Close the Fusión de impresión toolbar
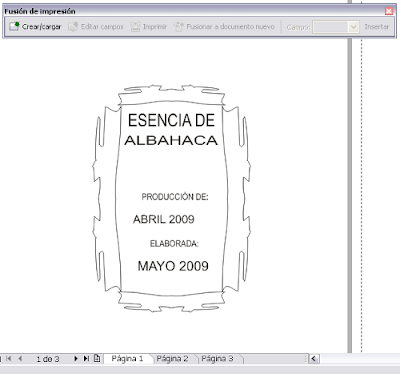Image resolution: width=400 pixels, height=374 pixels. point(389,11)
